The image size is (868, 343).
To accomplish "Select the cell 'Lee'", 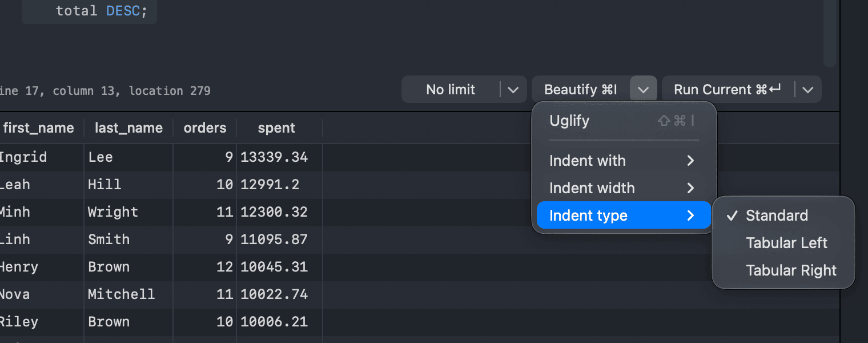I will click(128, 157).
